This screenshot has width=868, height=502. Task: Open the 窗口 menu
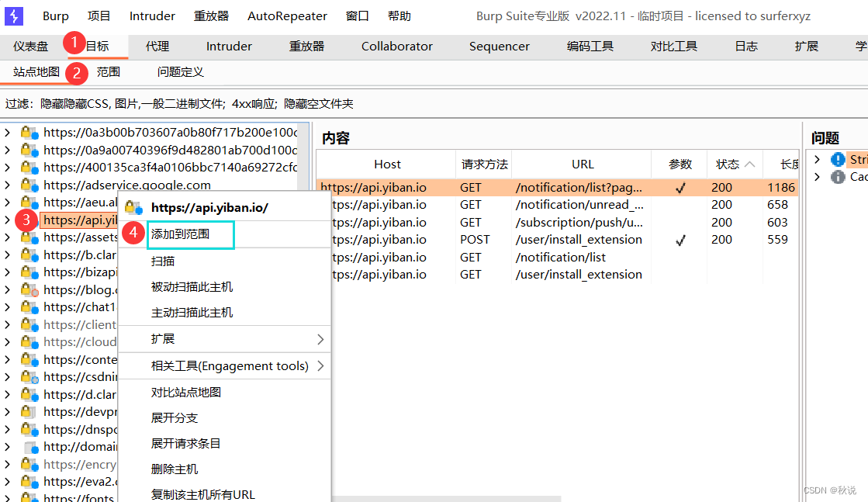[x=357, y=16]
